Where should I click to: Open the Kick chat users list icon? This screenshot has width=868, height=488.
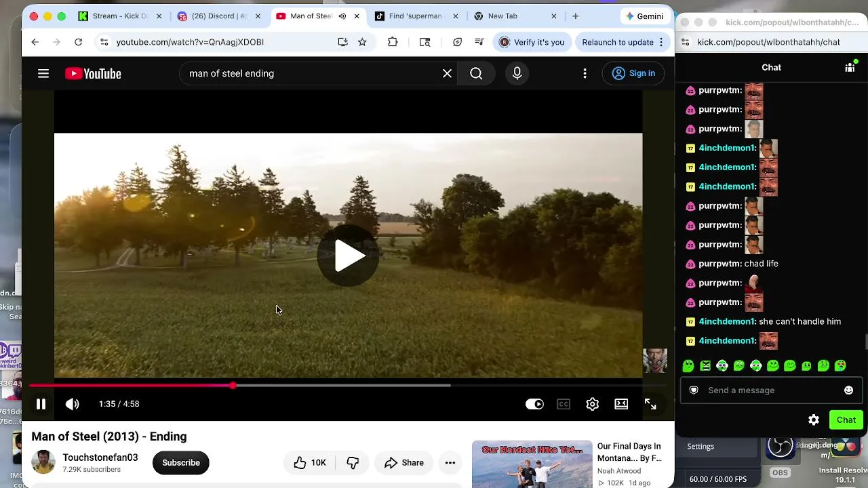tap(850, 67)
